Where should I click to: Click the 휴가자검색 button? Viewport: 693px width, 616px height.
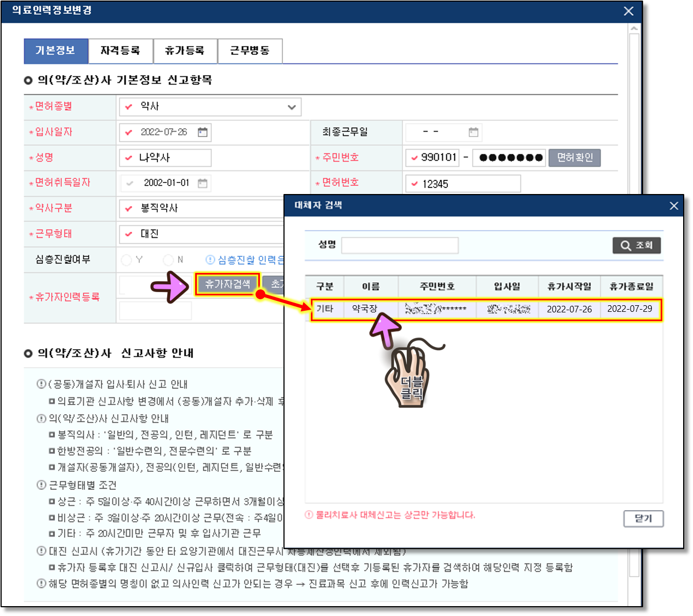tap(227, 284)
